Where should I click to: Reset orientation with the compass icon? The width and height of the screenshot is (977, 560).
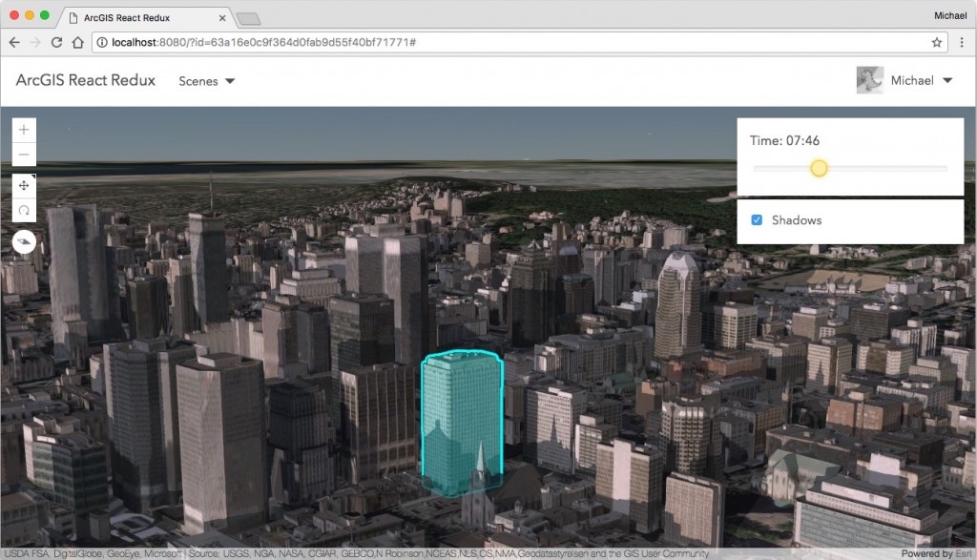pyautogui.click(x=24, y=241)
